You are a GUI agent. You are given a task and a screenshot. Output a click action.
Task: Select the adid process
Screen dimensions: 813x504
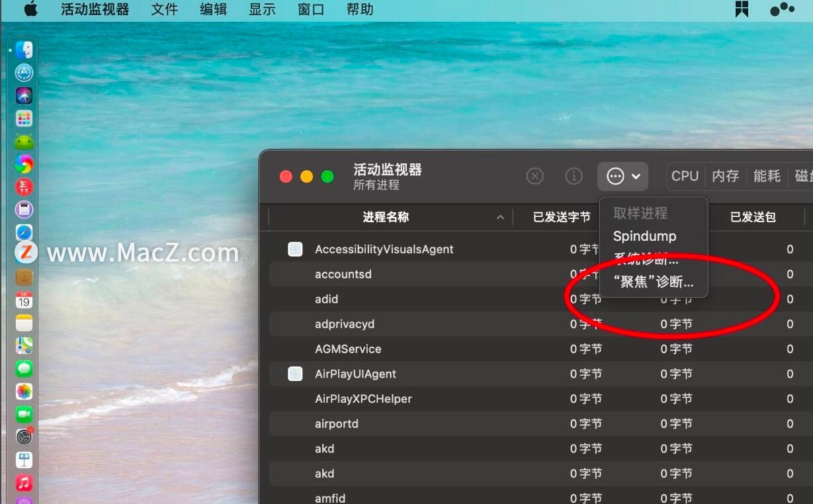click(326, 299)
